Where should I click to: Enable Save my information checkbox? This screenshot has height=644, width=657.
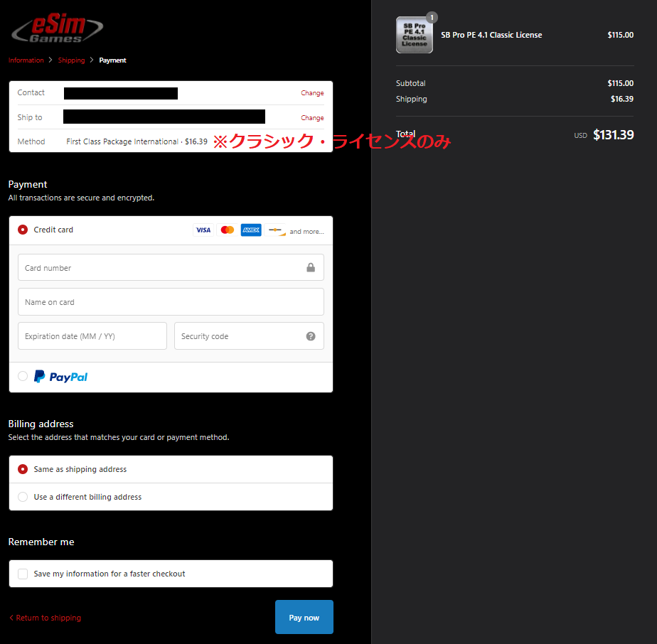(23, 574)
